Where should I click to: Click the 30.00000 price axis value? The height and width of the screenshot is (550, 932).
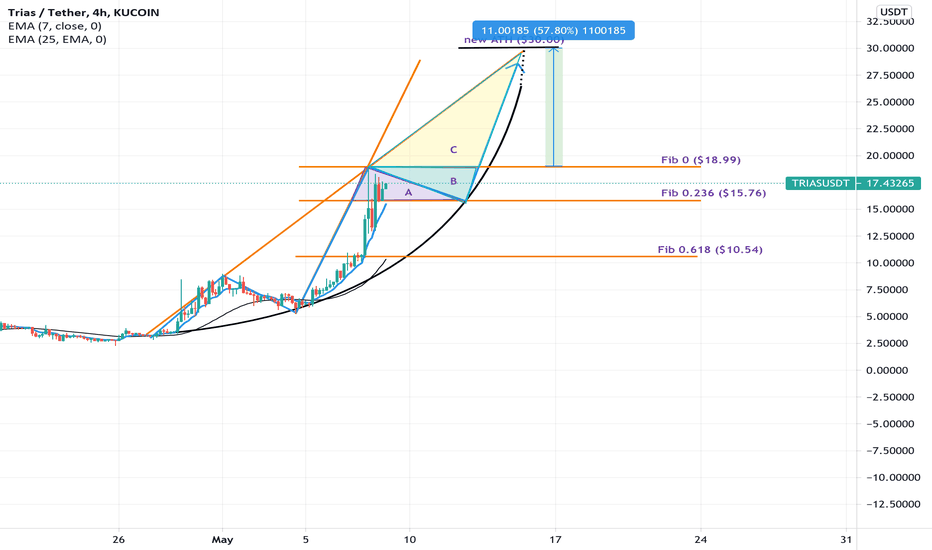click(x=890, y=48)
